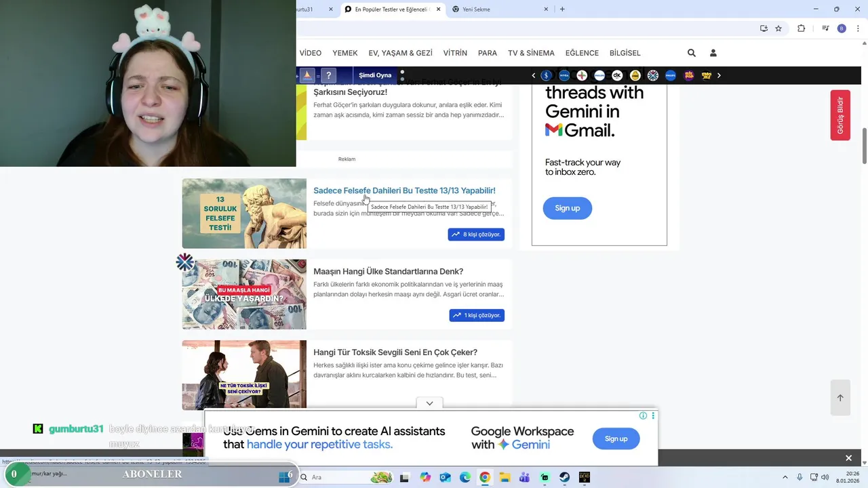Screen dimensions: 868x488
Task: Click the AdChoices info icon on bottom ad
Action: point(643,415)
